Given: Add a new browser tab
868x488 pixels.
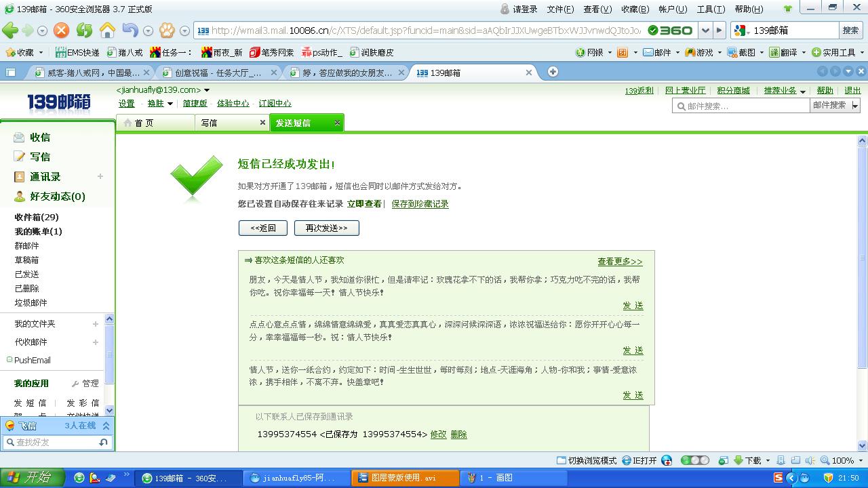Looking at the screenshot, I should point(553,72).
